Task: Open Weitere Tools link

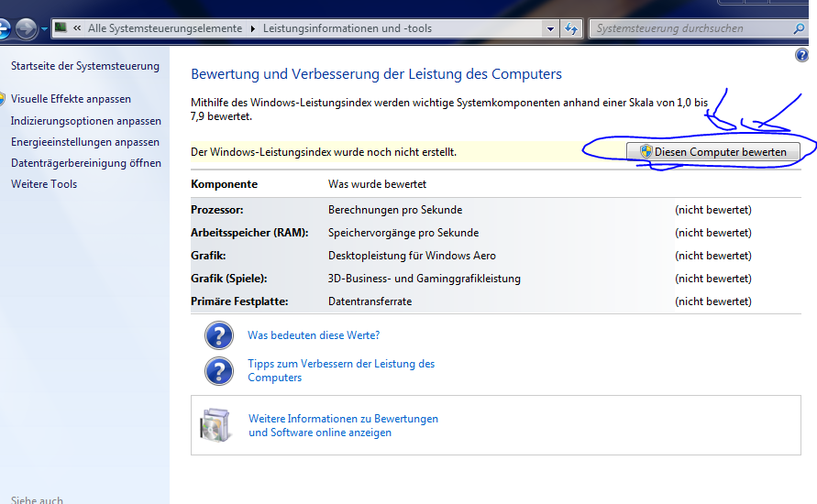Action: pos(44,184)
